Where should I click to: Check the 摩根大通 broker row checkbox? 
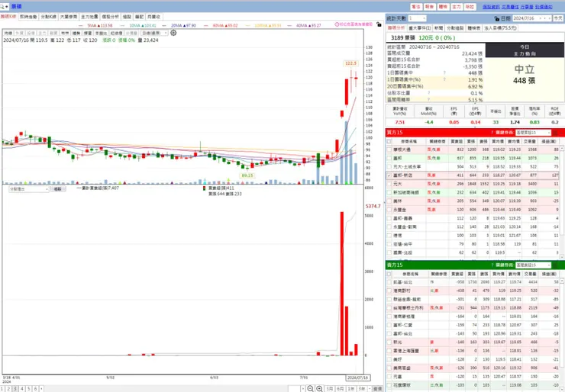pos(389,149)
